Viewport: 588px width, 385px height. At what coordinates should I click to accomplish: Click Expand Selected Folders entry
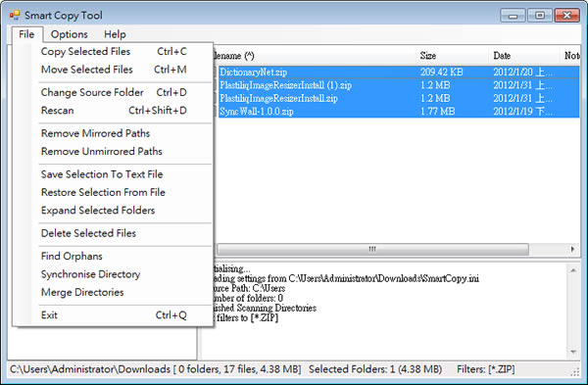coord(114,210)
